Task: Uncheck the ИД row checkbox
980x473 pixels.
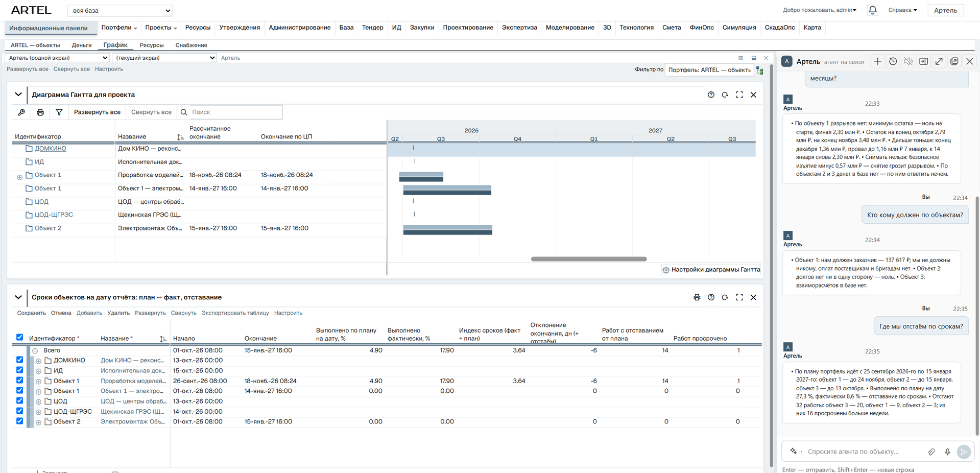Action: coord(19,370)
